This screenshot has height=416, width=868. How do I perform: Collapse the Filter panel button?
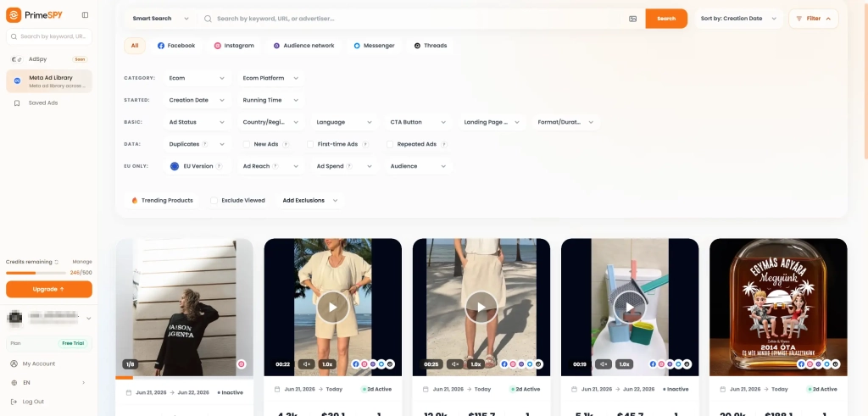(x=813, y=19)
